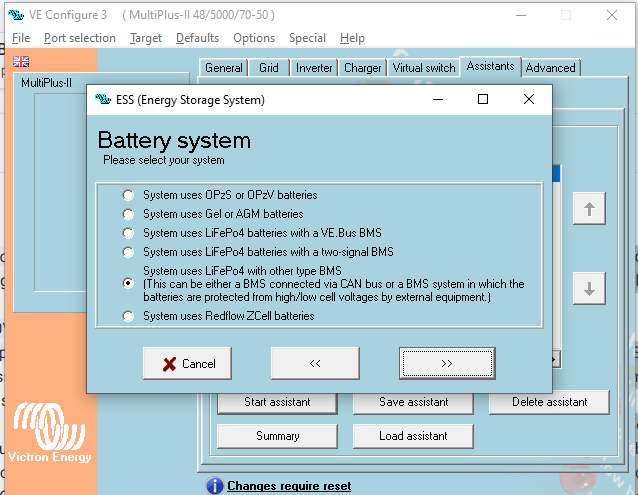Select Gel or AGM batteries option
Screen dimensions: 638x495
[127, 214]
